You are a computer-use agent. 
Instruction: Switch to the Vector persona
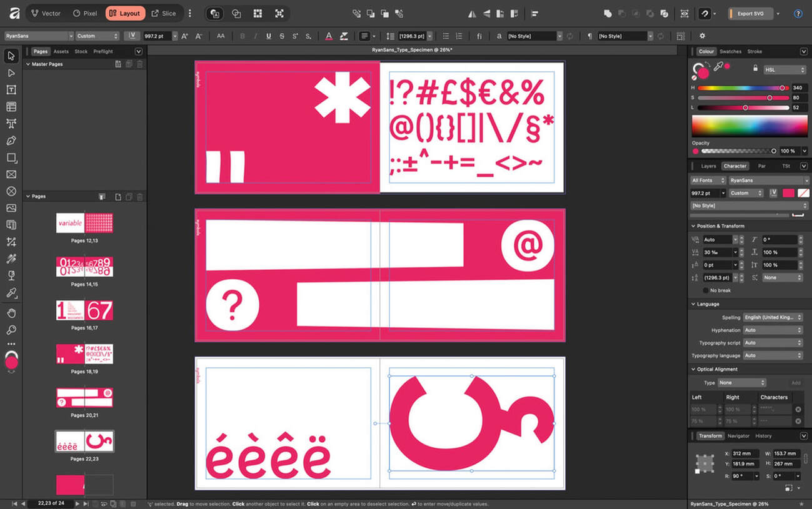pos(46,13)
